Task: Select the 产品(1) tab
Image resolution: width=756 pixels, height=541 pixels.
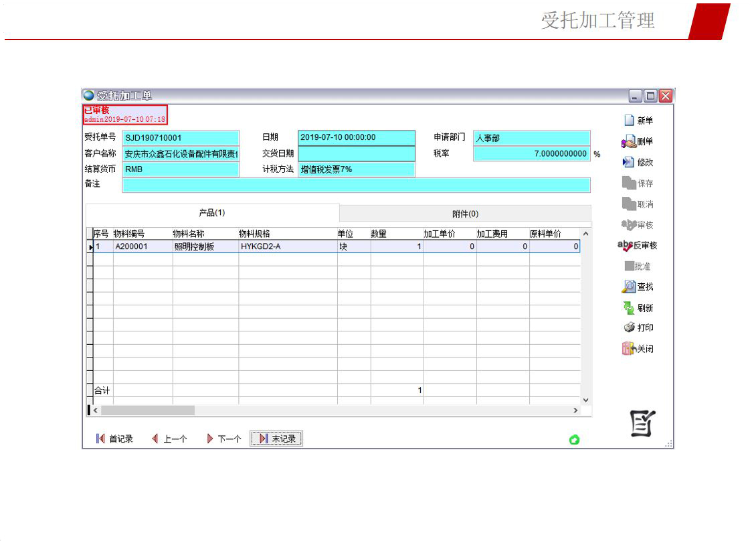Action: pyautogui.click(x=212, y=213)
